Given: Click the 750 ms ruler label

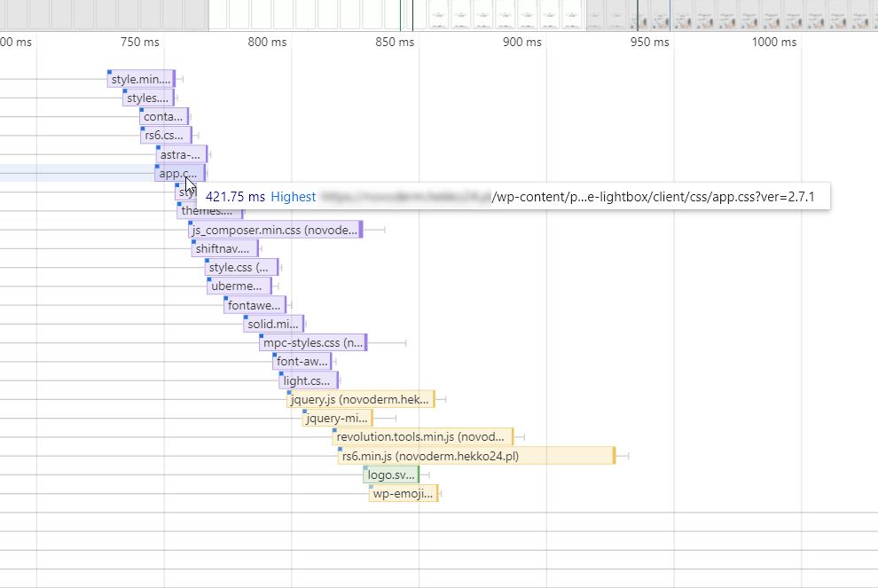Looking at the screenshot, I should (x=140, y=42).
